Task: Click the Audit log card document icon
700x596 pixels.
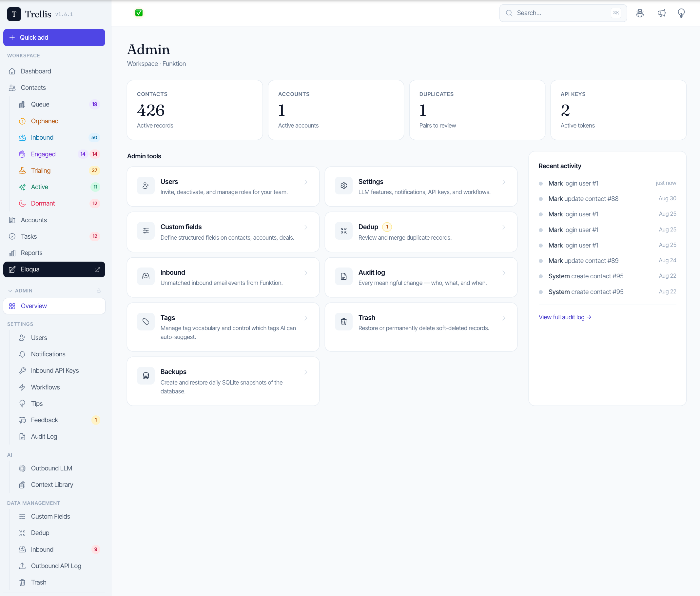Action: pos(344,276)
